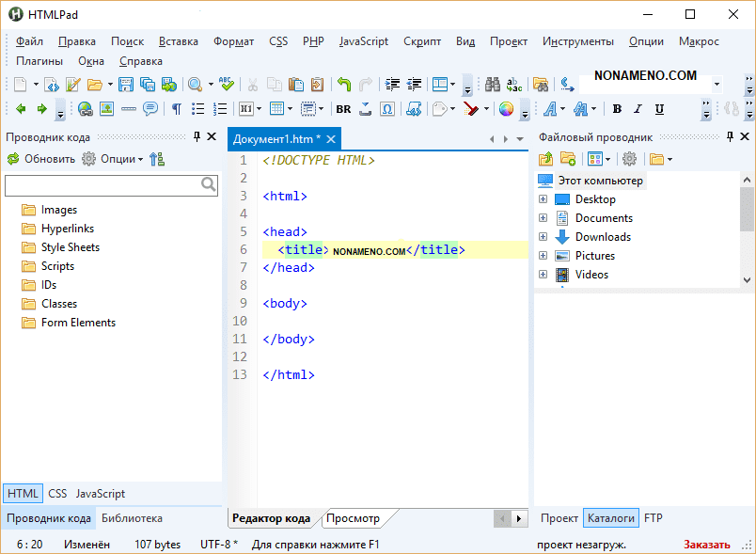Click the paragraph mark icon
The height and width of the screenshot is (554, 756).
click(176, 109)
